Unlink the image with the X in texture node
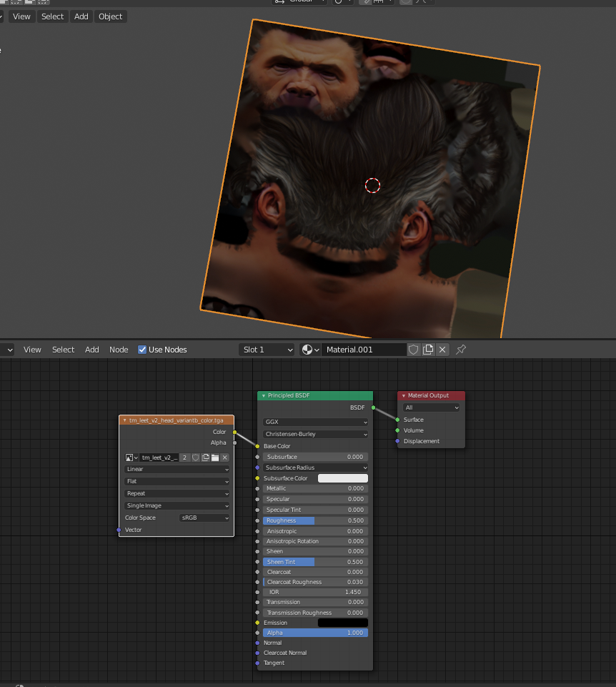This screenshot has width=616, height=687. tap(224, 458)
